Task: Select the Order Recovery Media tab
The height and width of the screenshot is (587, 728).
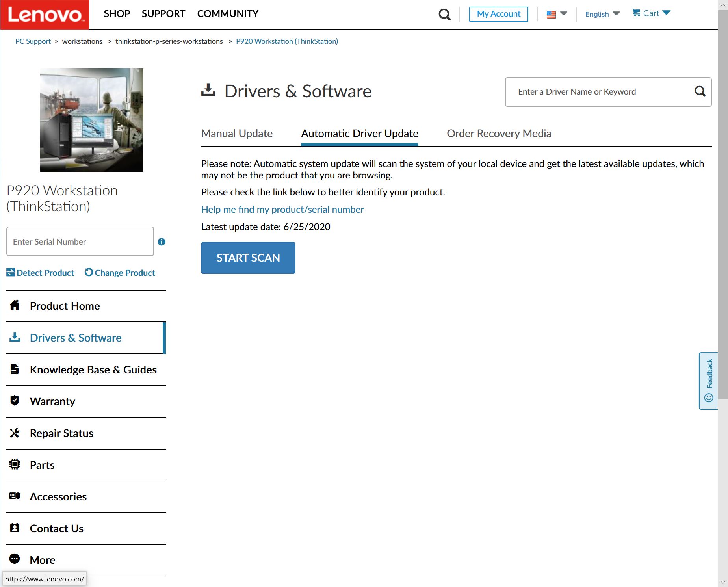Action: click(x=499, y=134)
